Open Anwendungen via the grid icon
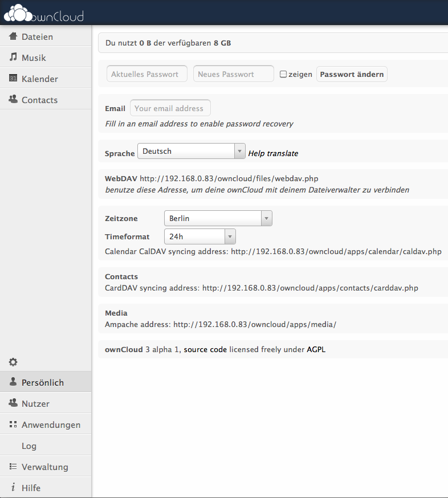 13,424
